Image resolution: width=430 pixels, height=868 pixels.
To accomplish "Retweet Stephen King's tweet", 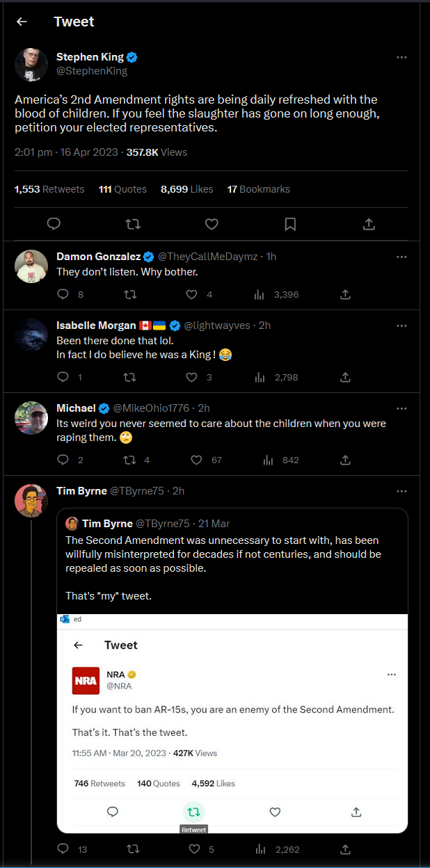I will (x=132, y=224).
